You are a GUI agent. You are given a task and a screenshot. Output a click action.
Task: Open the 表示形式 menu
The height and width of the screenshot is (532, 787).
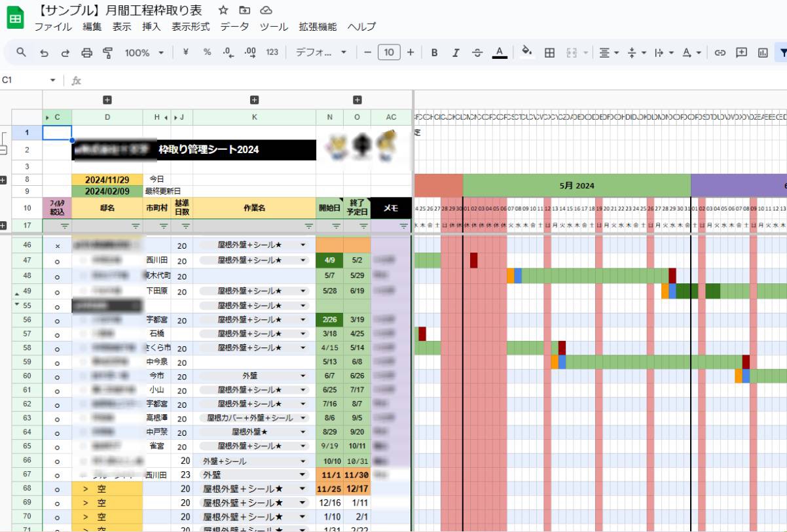191,27
